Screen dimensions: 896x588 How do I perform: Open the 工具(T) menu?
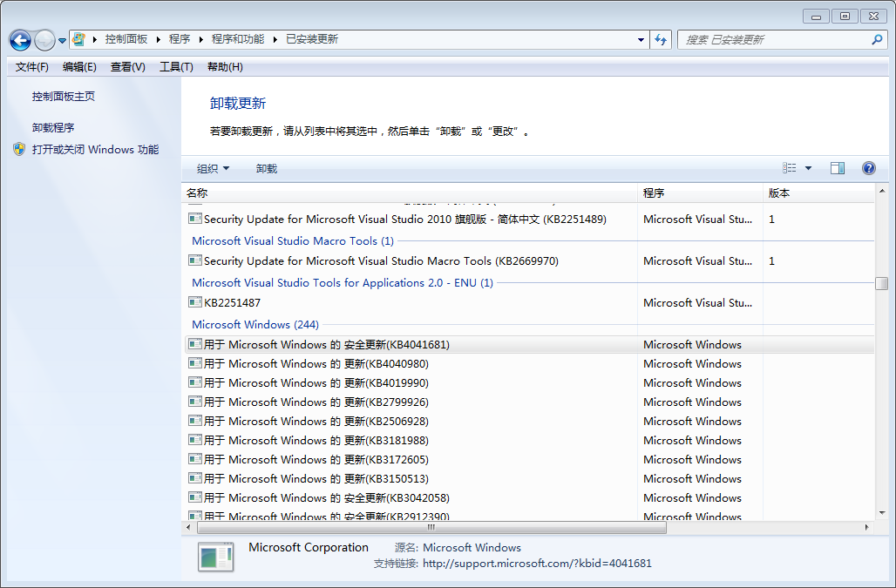176,67
